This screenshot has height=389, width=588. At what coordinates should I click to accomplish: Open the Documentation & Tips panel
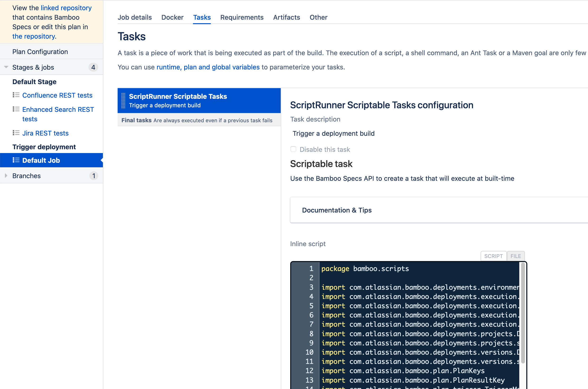(337, 210)
